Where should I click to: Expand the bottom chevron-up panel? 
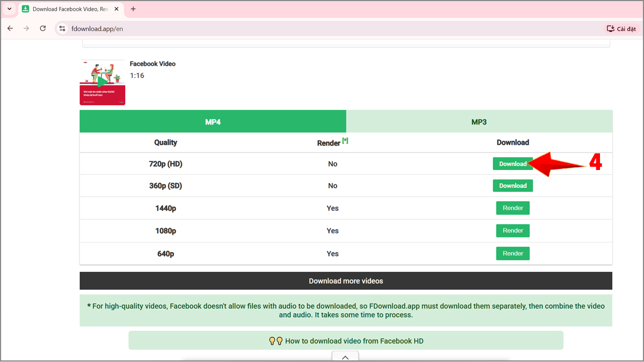click(346, 357)
